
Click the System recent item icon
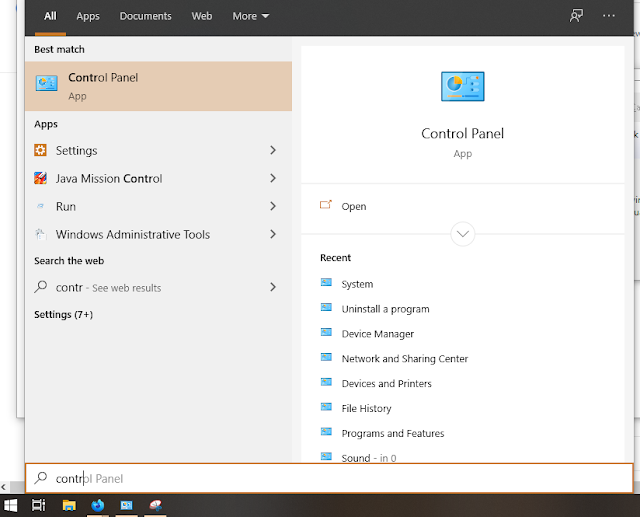click(x=326, y=282)
